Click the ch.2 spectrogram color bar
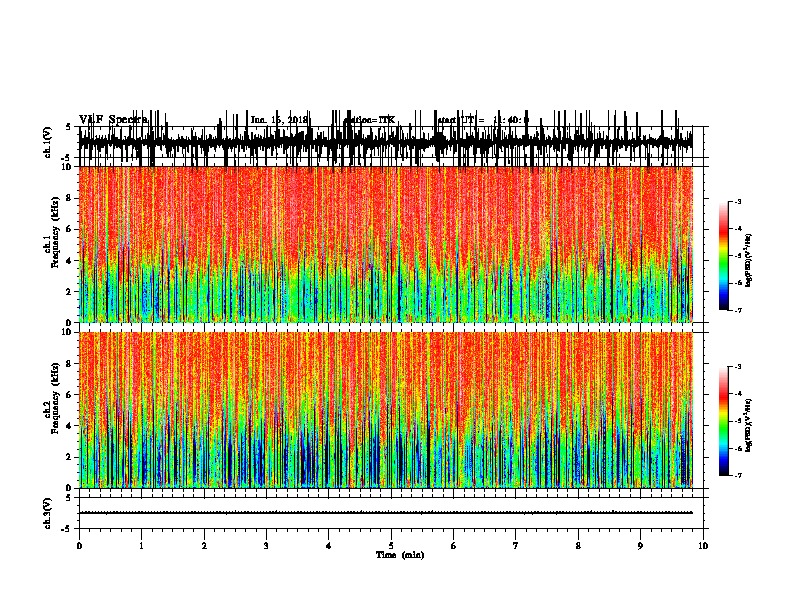This screenshot has height=612, width=792. [724, 421]
